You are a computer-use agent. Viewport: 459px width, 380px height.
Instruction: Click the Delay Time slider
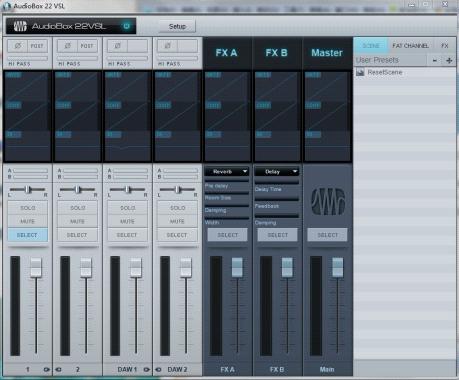click(x=277, y=182)
